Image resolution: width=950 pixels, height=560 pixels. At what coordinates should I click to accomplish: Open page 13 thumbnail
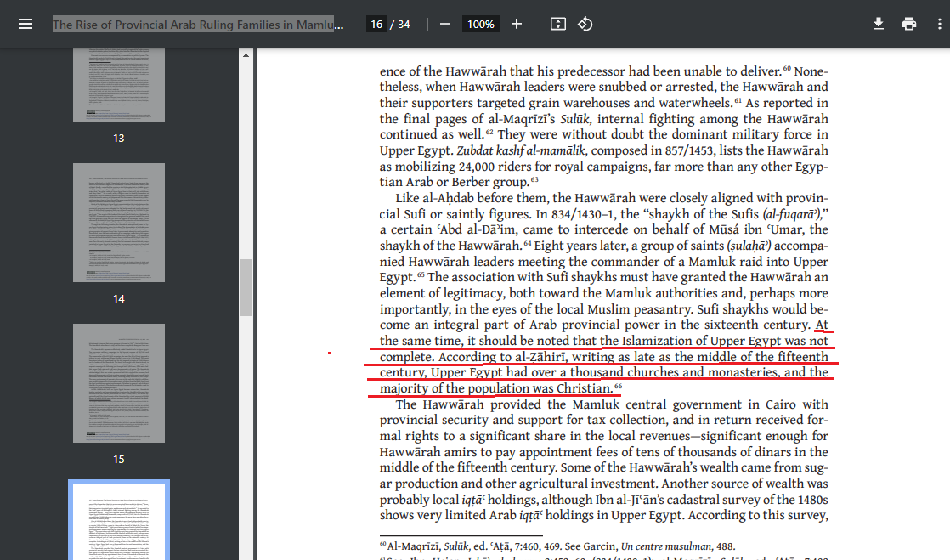[x=119, y=84]
